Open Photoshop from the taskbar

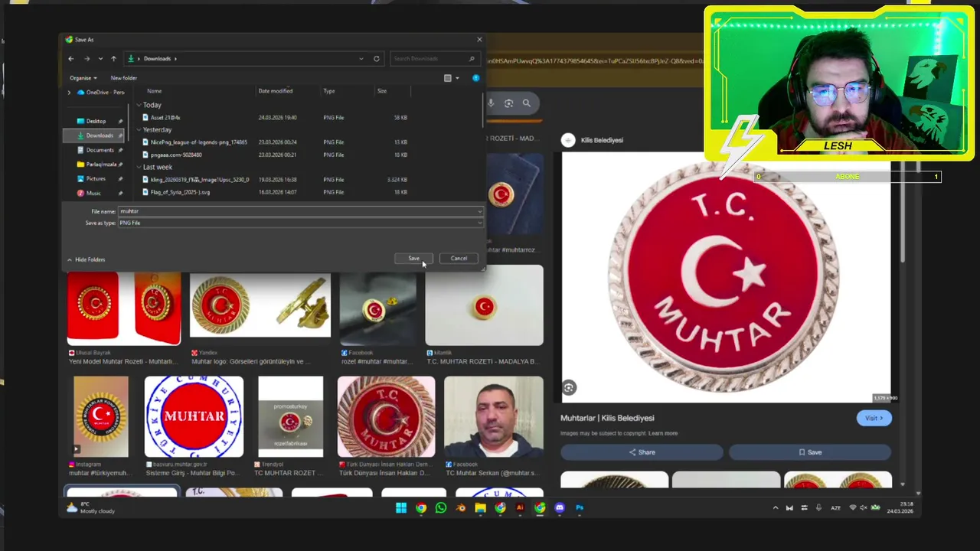click(580, 507)
